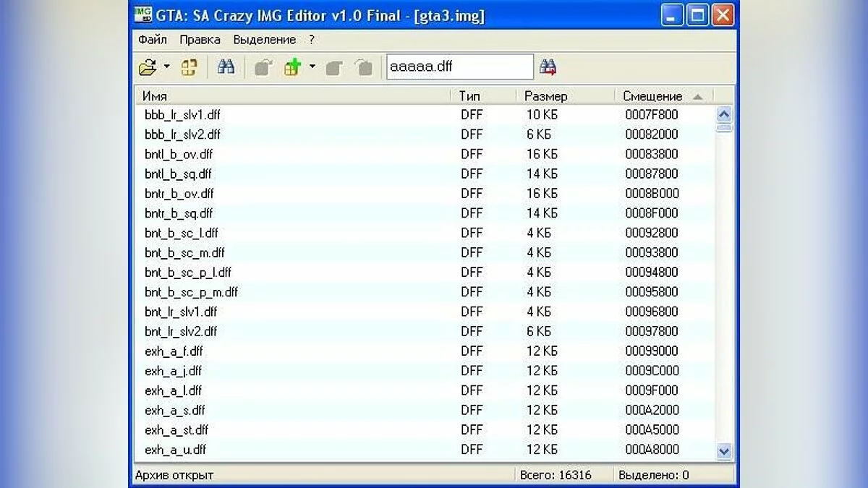The height and width of the screenshot is (488, 868).
Task: Select the file bnt_b_sc_m.dff
Action: point(184,252)
